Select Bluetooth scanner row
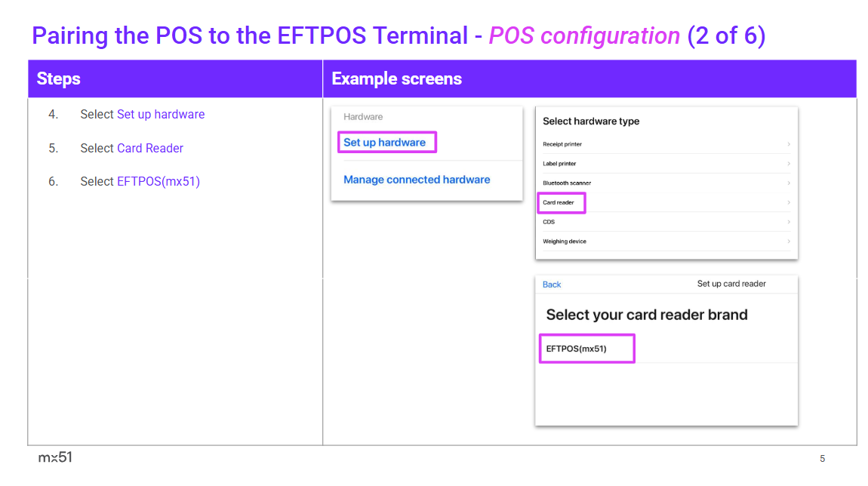The image size is (868, 486). (567, 183)
